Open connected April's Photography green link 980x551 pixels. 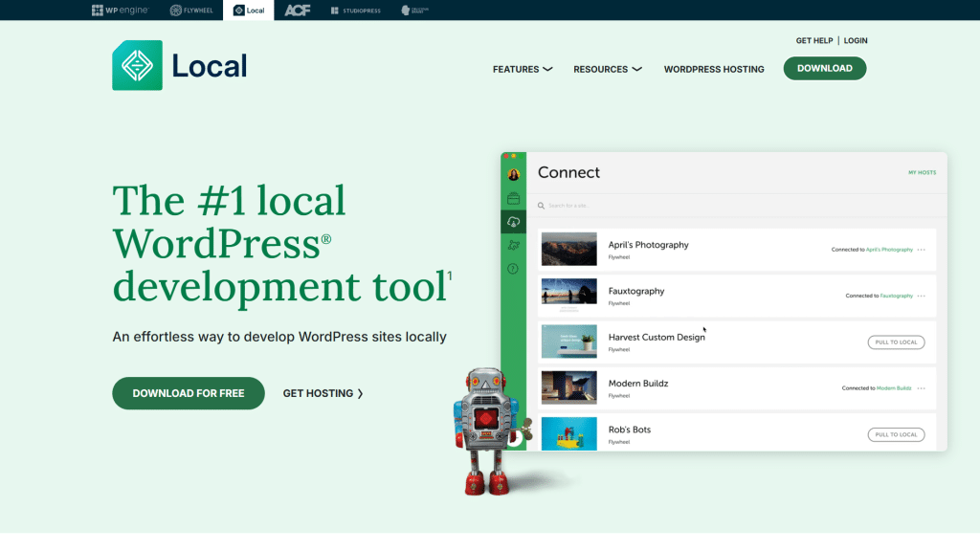point(889,250)
